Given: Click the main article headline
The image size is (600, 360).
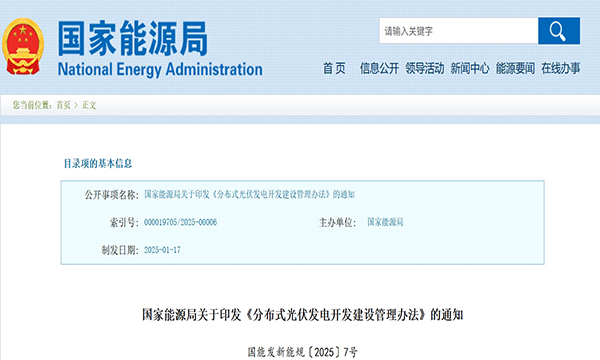Looking at the screenshot, I should click(x=303, y=315).
